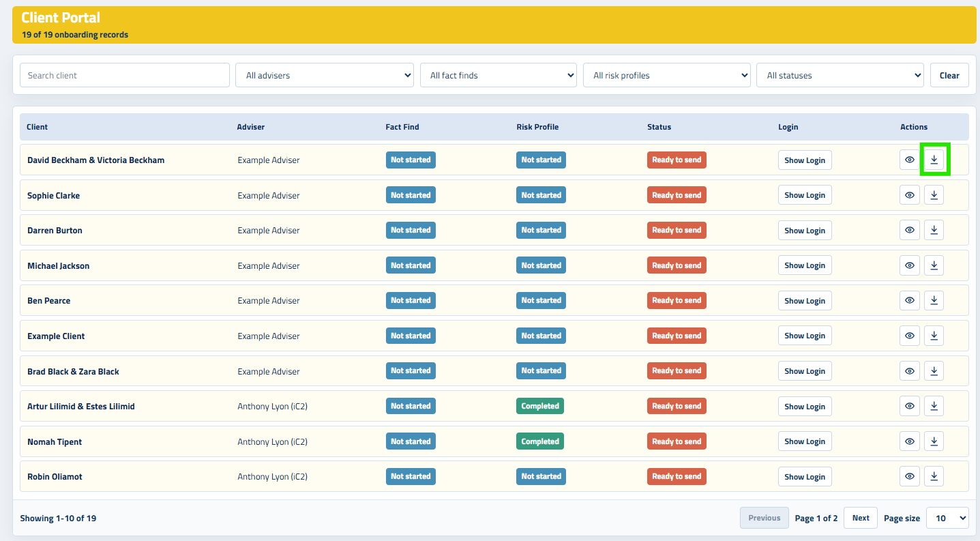Show Login for David Beckham & Victoria Beckham
The image size is (980, 541).
click(x=805, y=160)
